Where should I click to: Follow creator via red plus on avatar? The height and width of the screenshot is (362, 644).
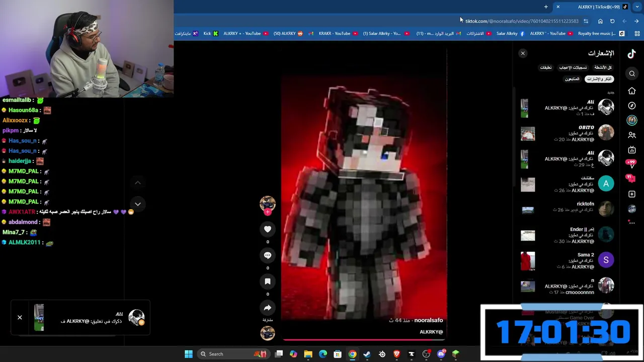pos(268,212)
